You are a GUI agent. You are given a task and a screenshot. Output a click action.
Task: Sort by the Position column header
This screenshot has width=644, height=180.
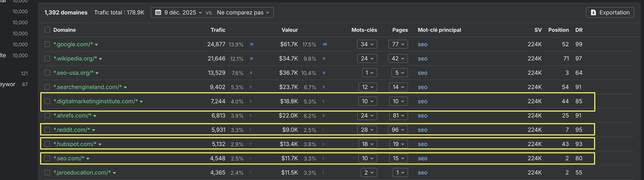pos(558,30)
